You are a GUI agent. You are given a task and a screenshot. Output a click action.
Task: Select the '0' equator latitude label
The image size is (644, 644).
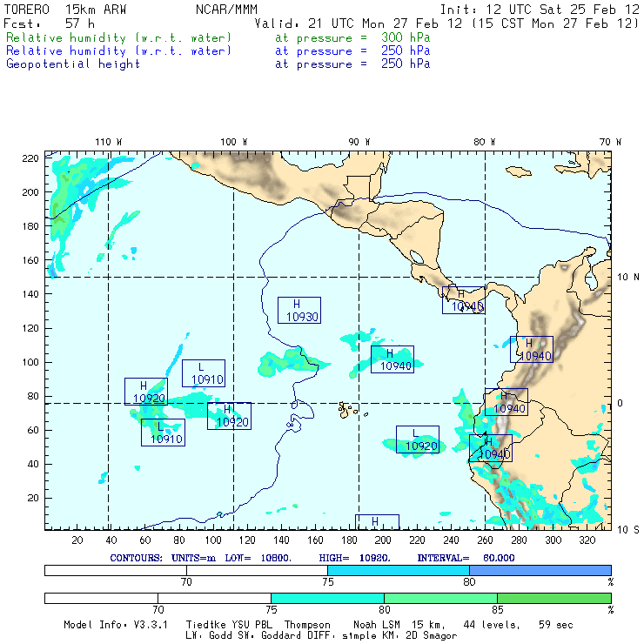(621, 403)
